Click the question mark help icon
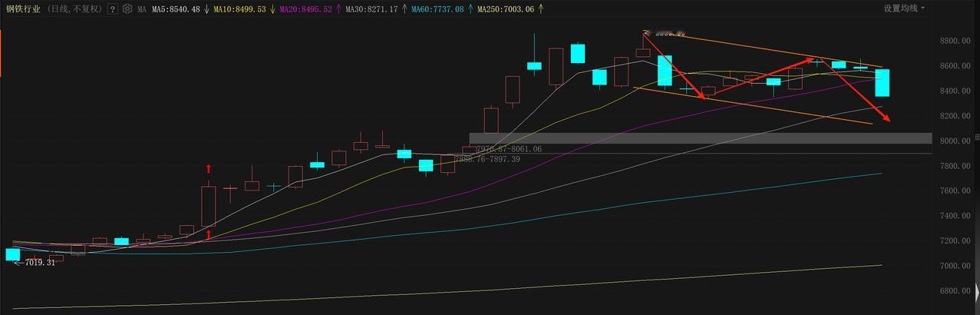The image size is (980, 315). [x=113, y=9]
